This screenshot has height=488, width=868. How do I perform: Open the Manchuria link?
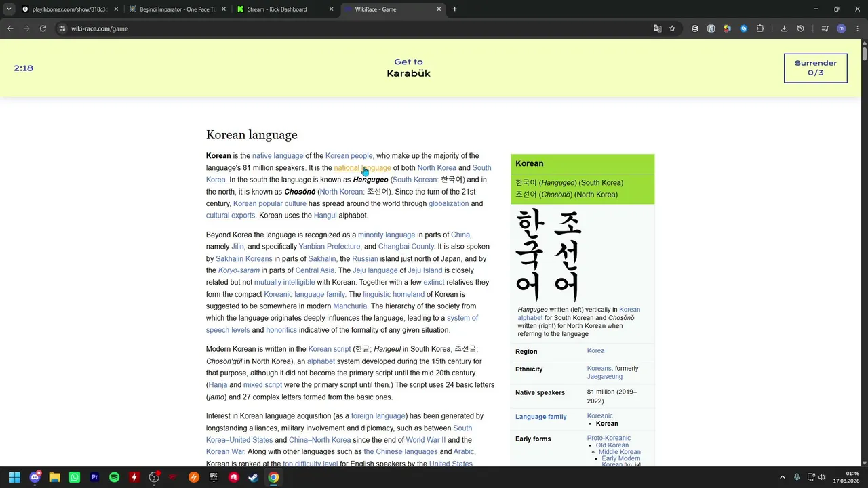(350, 306)
